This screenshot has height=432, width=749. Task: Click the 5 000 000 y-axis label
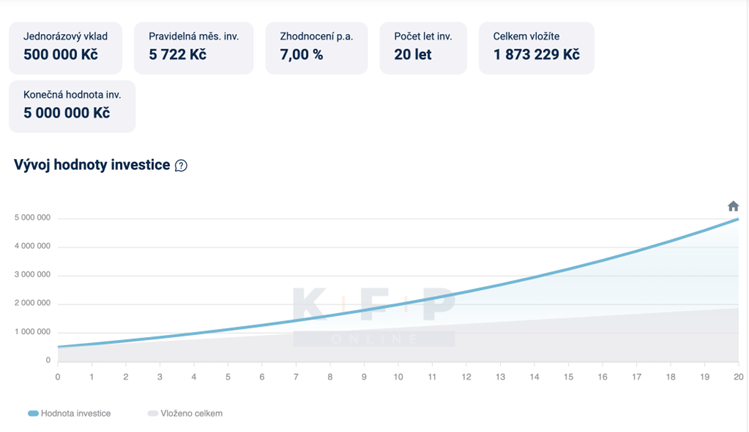32,218
